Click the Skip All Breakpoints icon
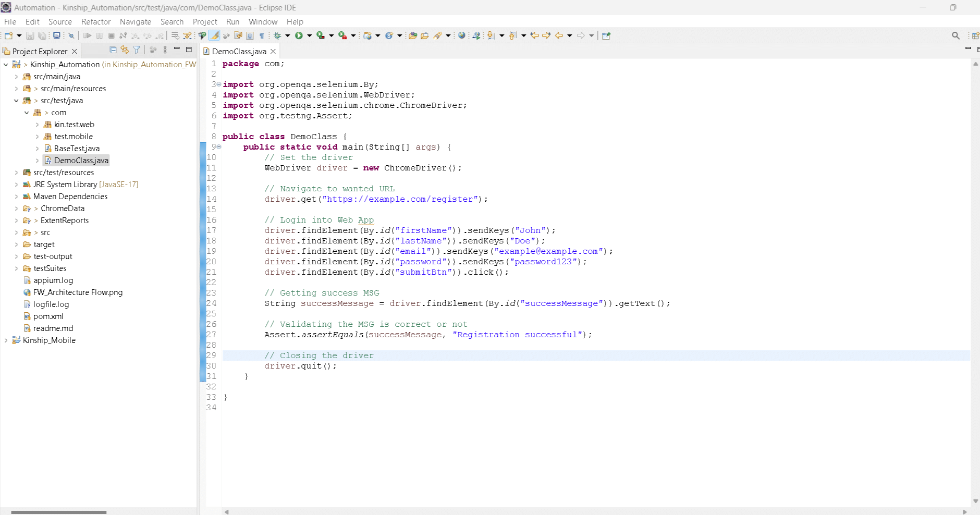 (x=71, y=35)
